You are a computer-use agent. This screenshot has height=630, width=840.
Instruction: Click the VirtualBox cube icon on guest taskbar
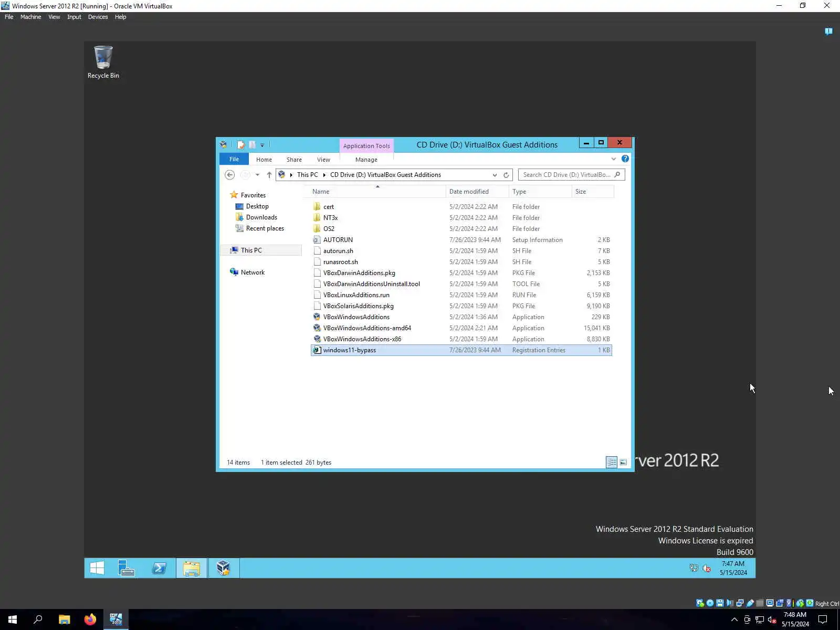[x=224, y=568]
